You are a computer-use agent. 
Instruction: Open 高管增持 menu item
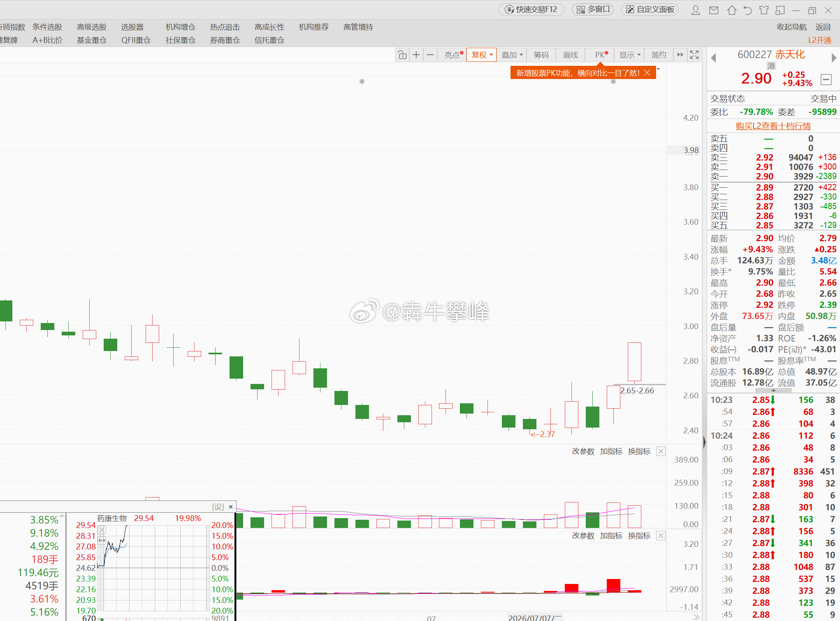point(358,27)
